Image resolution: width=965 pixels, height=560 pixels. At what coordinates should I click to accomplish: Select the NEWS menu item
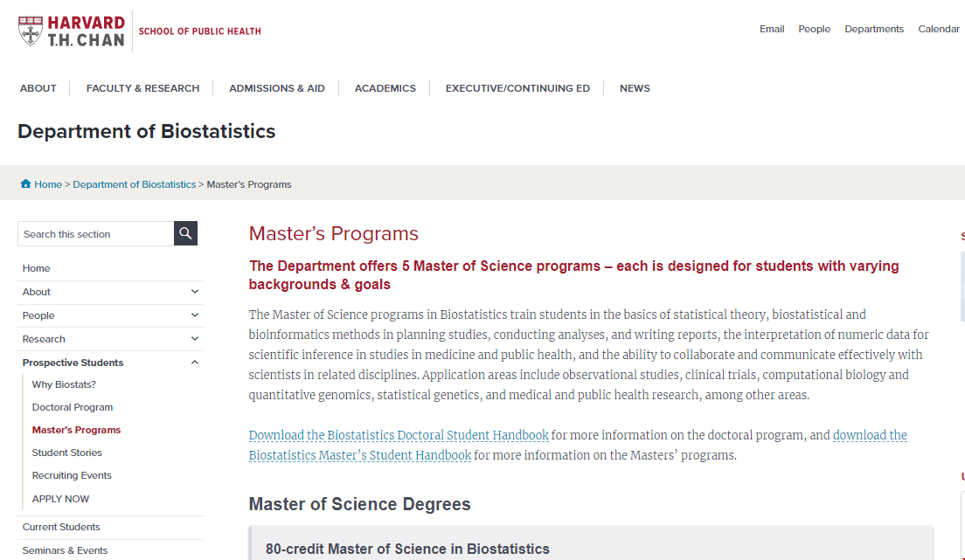[x=635, y=87]
